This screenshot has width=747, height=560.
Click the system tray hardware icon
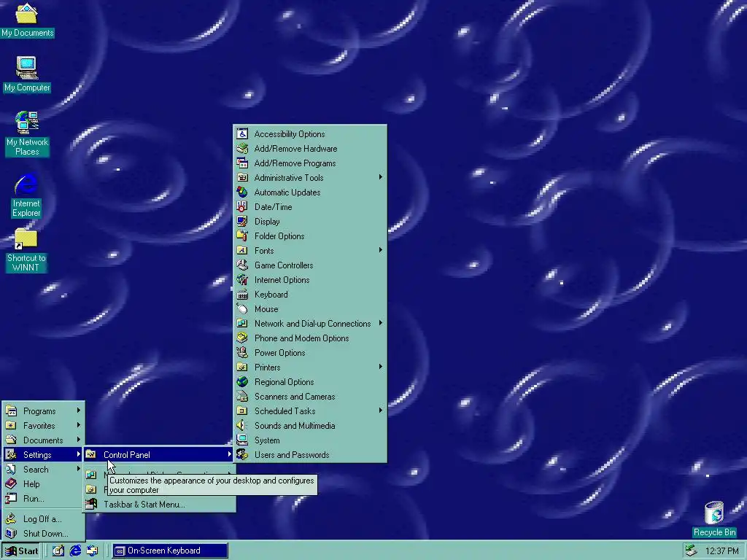coord(692,551)
